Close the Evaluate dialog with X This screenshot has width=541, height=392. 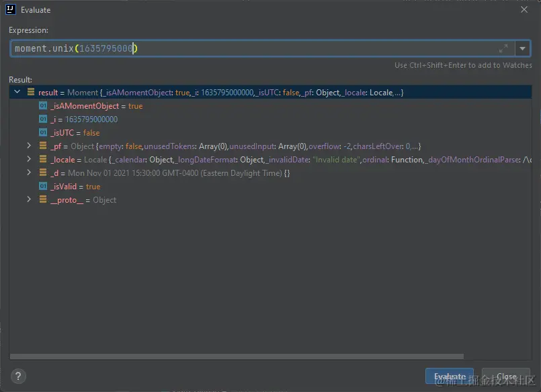click(524, 9)
